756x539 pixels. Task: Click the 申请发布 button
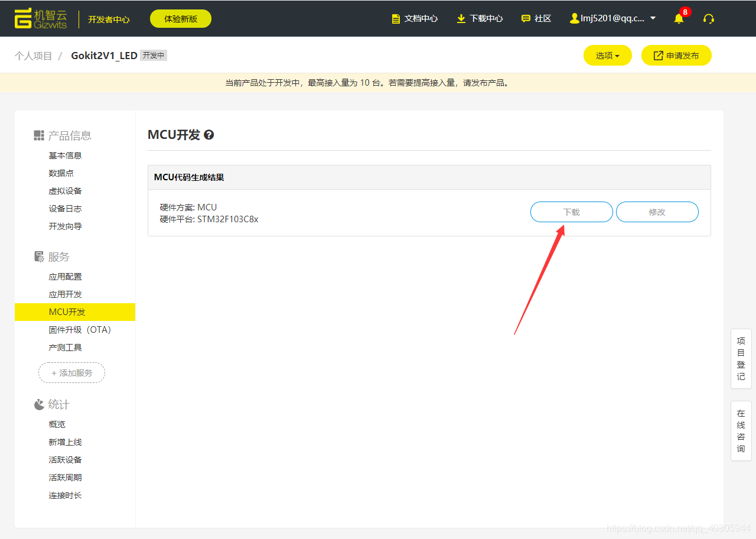tap(676, 56)
